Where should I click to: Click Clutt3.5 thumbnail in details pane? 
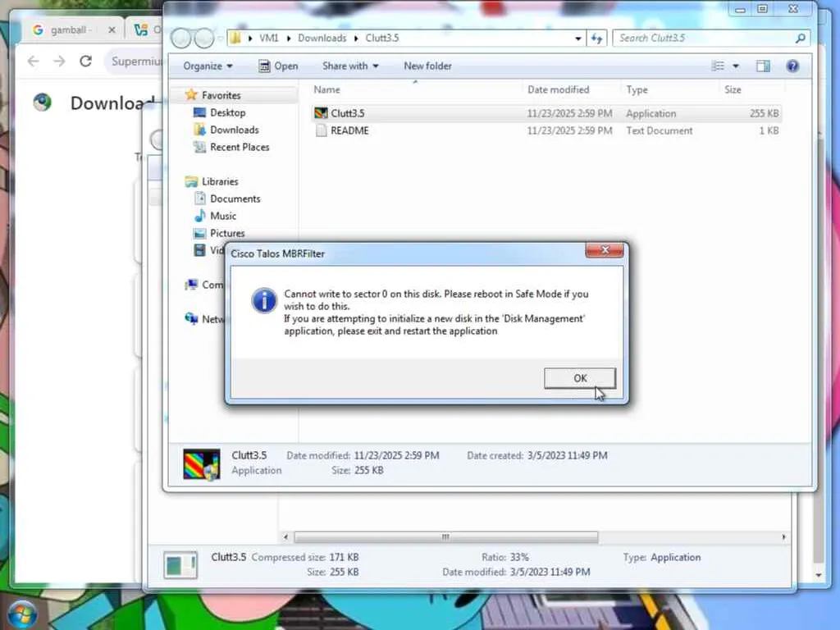pyautogui.click(x=202, y=464)
